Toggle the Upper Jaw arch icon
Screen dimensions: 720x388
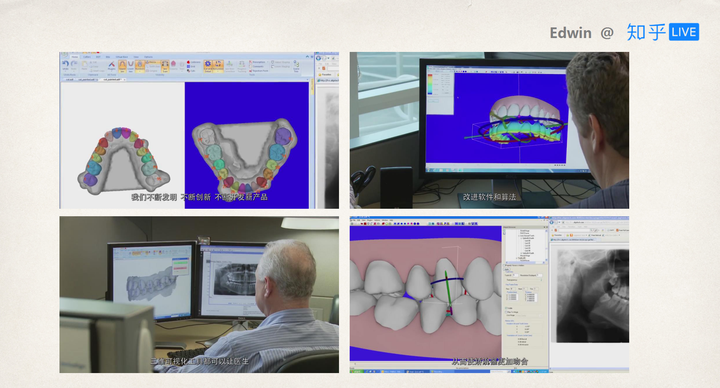123,65
